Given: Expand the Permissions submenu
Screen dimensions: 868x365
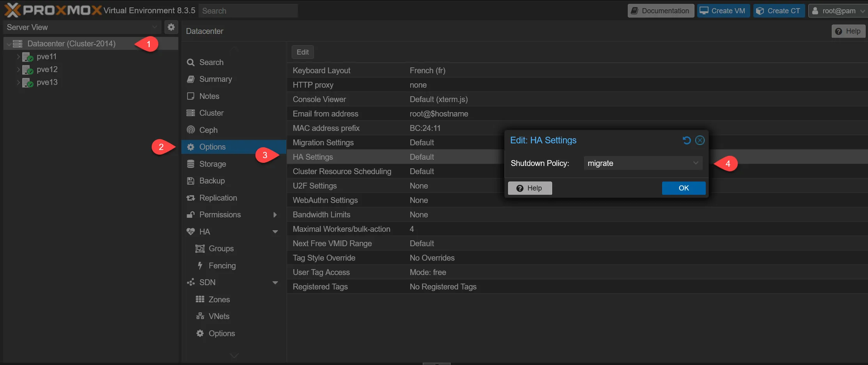Looking at the screenshot, I should (x=275, y=215).
